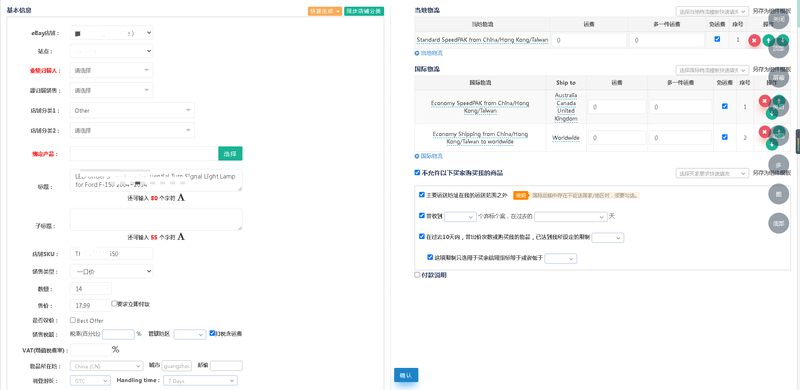
Task: Toggle free shipping for Economy SpeedPAK row
Action: (724, 106)
